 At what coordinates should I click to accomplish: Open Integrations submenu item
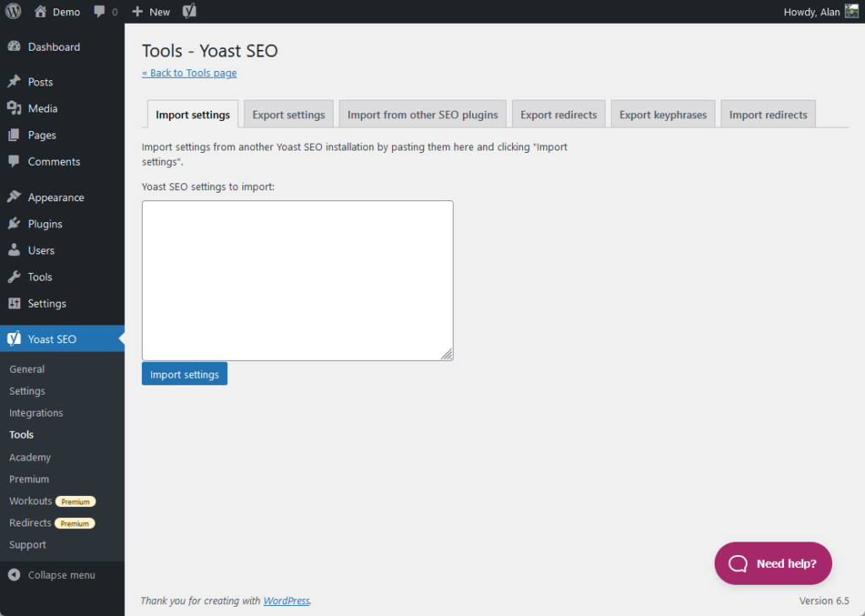click(x=35, y=413)
